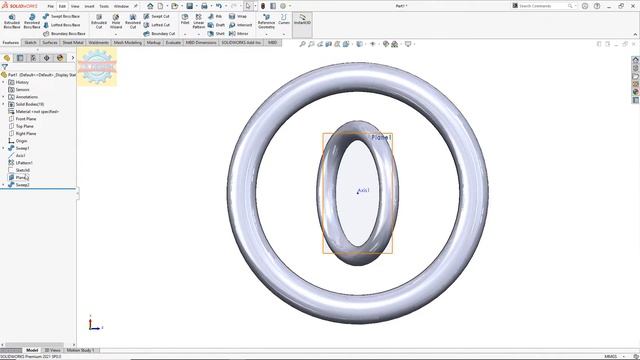Viewport: 640px width, 360px height.
Task: Switch to the DisplayManager panel tab
Action: click(60, 58)
